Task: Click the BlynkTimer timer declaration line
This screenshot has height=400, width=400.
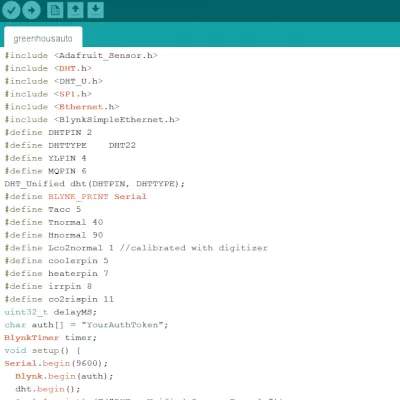Action: (50, 338)
